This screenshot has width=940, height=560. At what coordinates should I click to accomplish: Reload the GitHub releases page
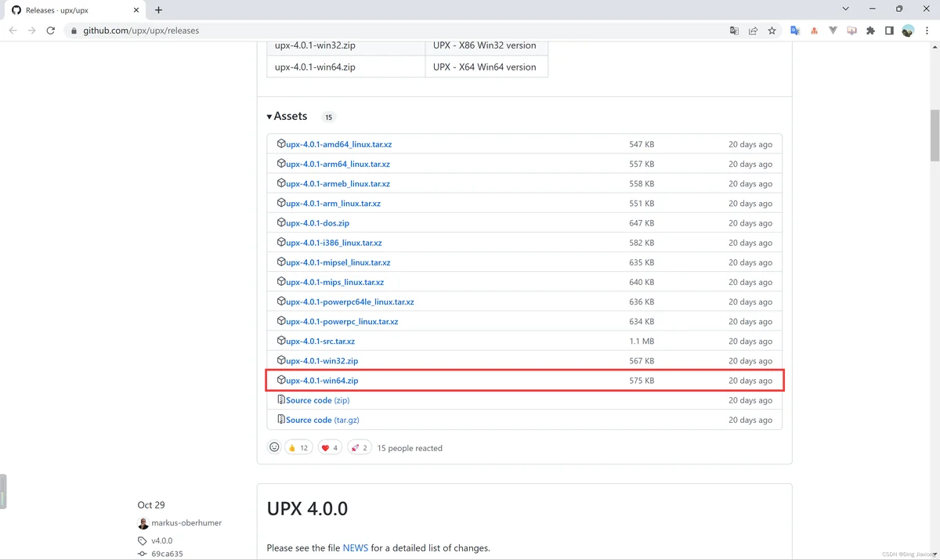pyautogui.click(x=51, y=31)
